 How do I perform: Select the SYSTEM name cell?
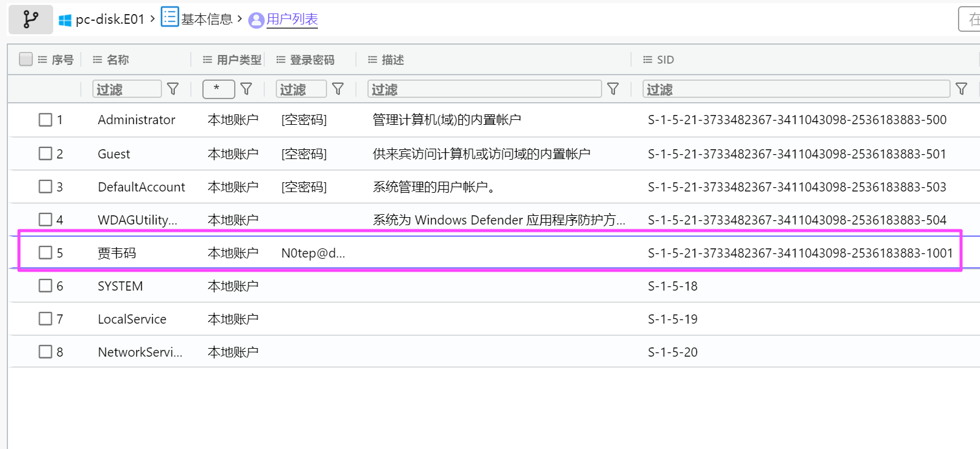(x=120, y=286)
